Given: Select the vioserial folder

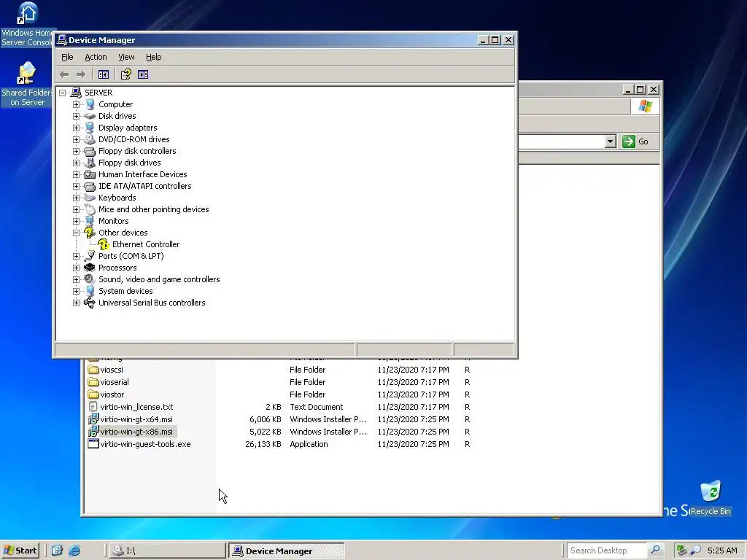Looking at the screenshot, I should click(109, 382).
